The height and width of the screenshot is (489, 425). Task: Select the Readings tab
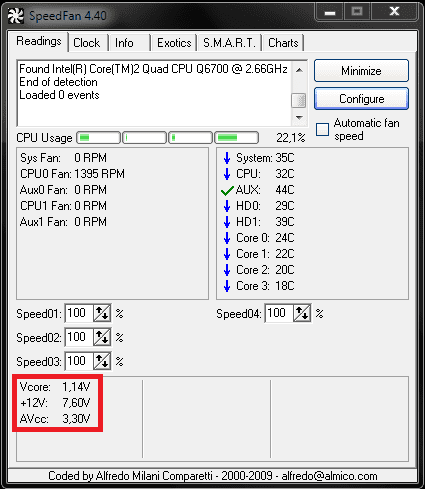click(39, 42)
